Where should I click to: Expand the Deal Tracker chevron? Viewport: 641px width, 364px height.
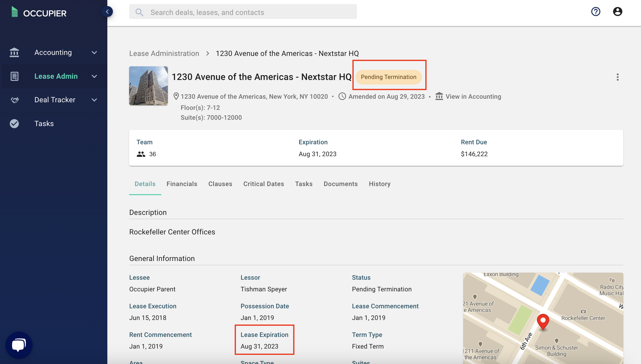point(94,100)
